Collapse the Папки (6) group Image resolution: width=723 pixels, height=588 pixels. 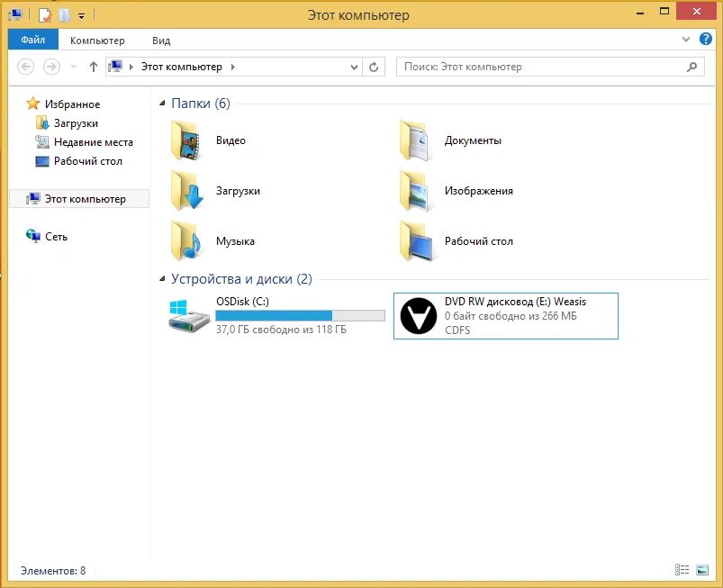tap(162, 104)
